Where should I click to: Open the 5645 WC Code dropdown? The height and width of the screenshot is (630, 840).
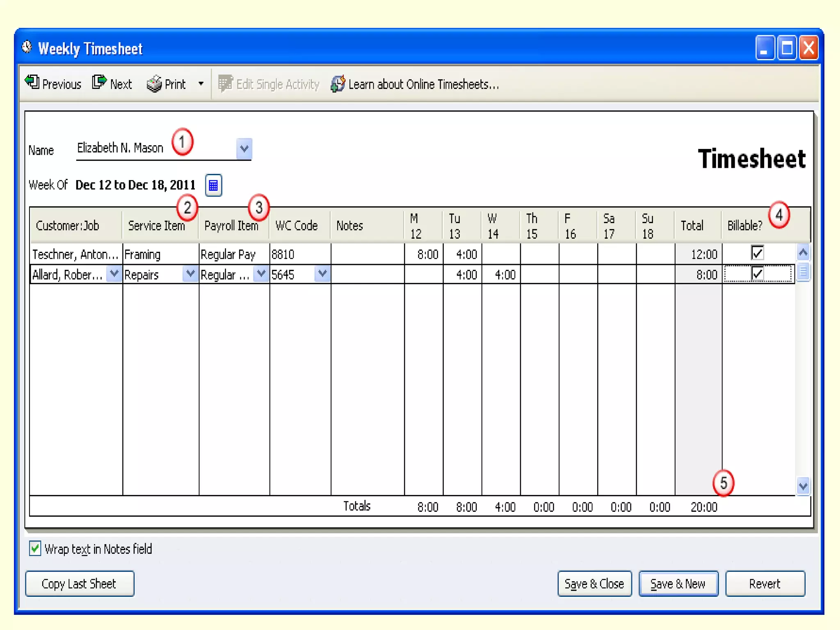(322, 274)
